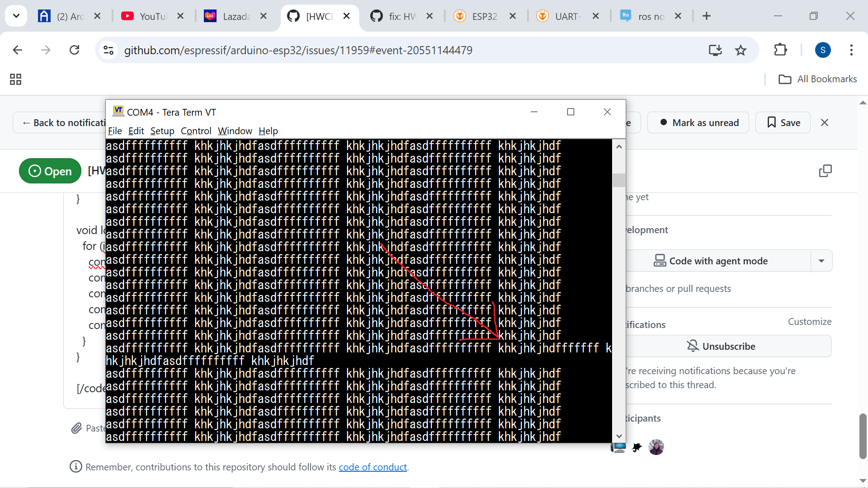Click the copy icon next to issue title
The height and width of the screenshot is (488, 868).
[825, 171]
